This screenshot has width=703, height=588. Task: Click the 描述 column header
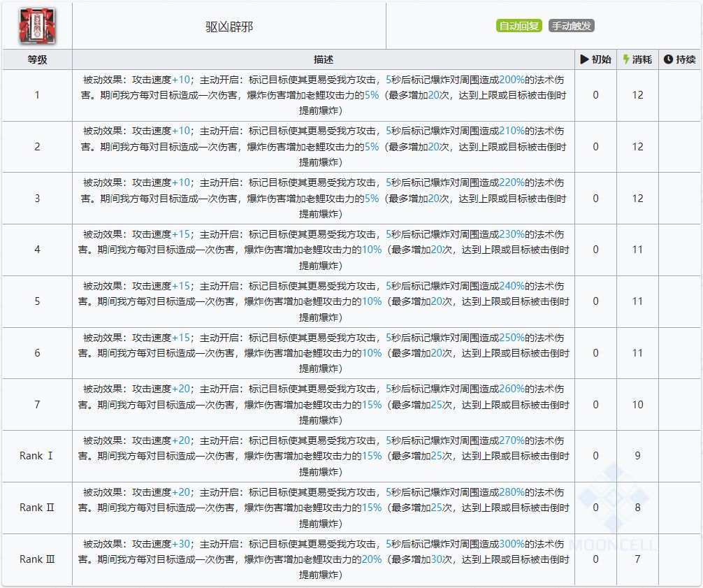point(324,59)
